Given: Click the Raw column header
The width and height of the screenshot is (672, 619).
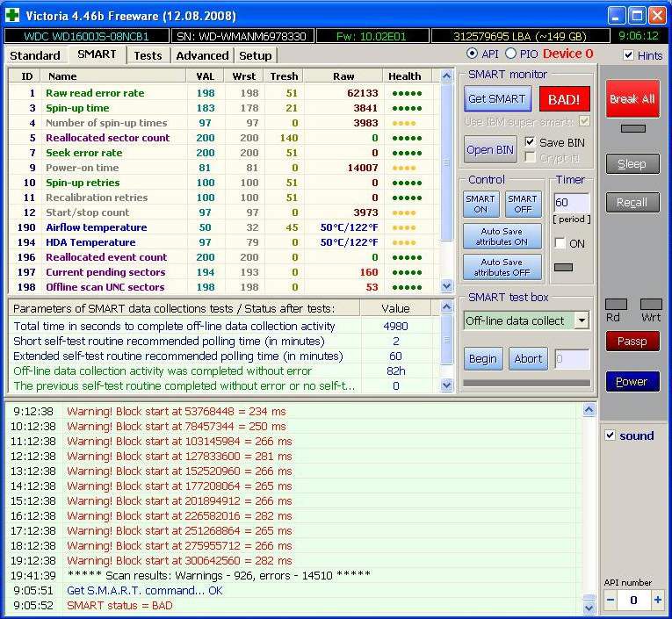Looking at the screenshot, I should click(343, 76).
